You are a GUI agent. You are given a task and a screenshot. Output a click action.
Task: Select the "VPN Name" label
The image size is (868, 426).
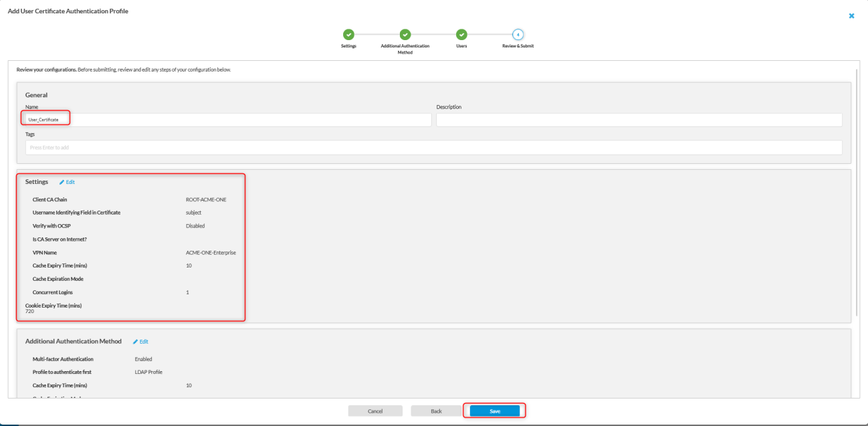coord(44,253)
